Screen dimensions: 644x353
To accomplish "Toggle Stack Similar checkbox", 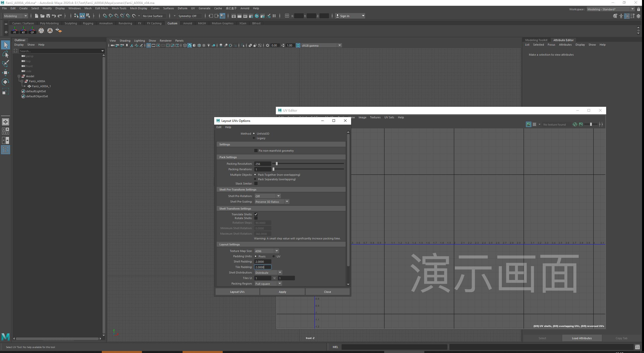I will (256, 184).
